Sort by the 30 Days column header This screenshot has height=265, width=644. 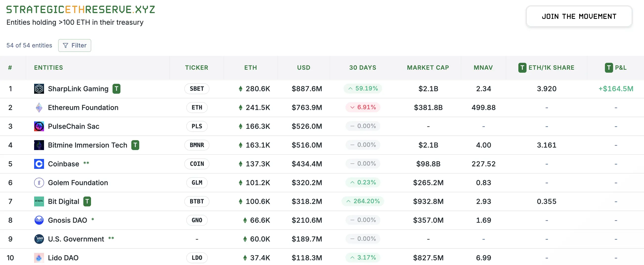pyautogui.click(x=363, y=67)
